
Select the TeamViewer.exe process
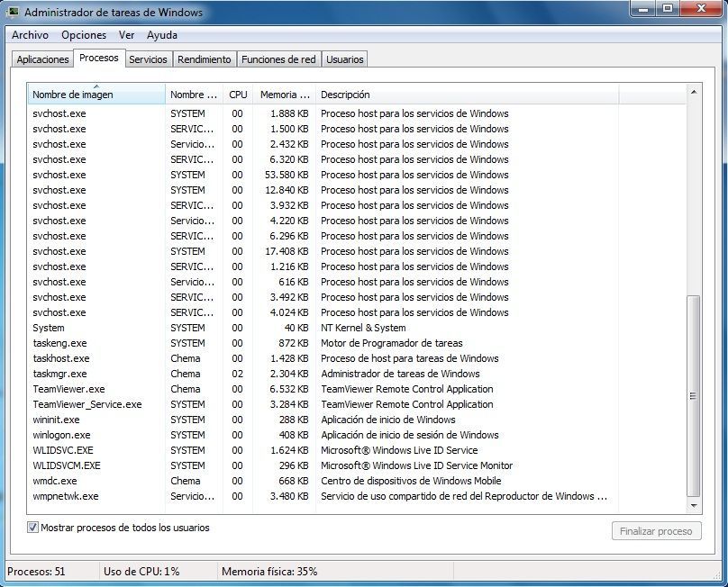(323, 389)
